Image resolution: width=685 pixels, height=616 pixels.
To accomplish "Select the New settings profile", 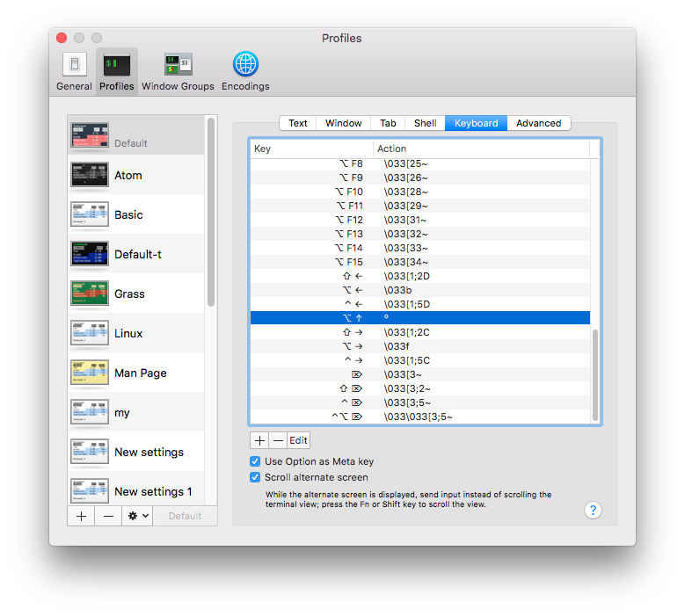I will [x=136, y=452].
